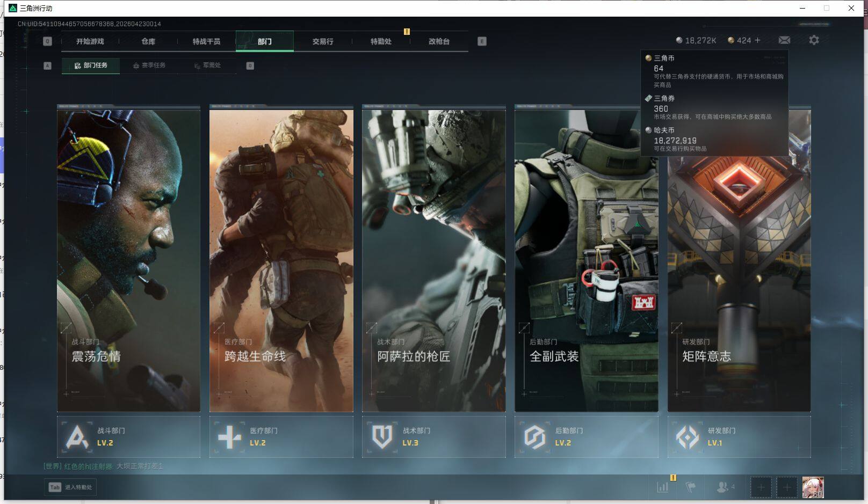Click the 战术部门 shield icon
This screenshot has width=868, height=504.
click(x=382, y=437)
